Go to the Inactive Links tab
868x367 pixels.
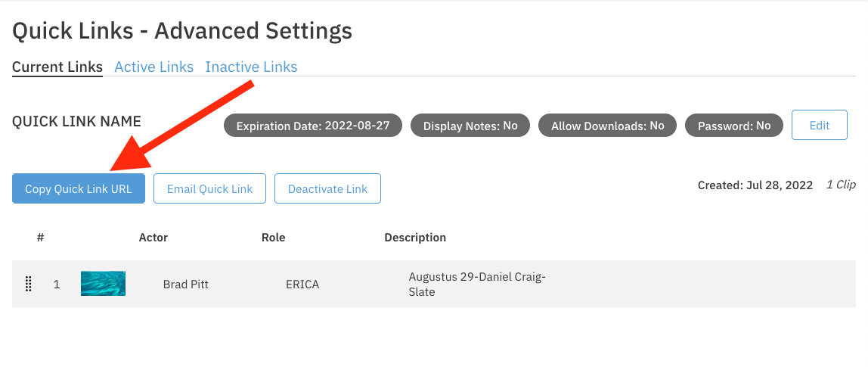point(251,67)
